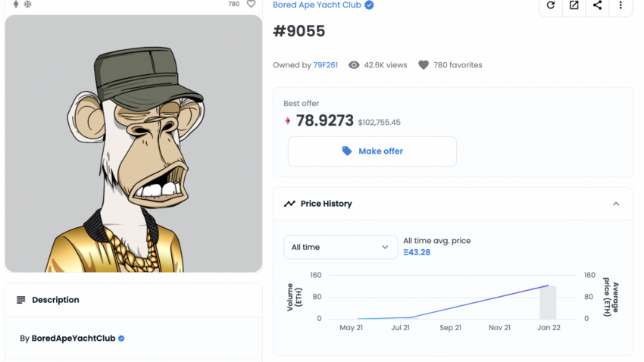
Task: Open the three-dot more options menu
Action: coord(621,5)
